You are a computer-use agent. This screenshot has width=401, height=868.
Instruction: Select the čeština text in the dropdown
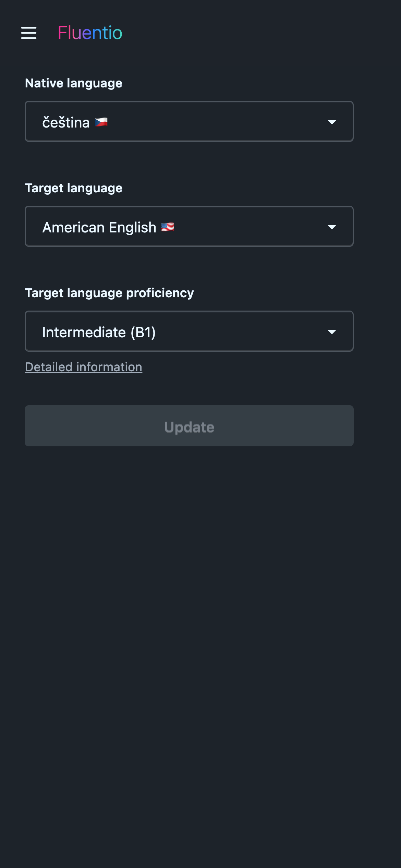coord(66,122)
